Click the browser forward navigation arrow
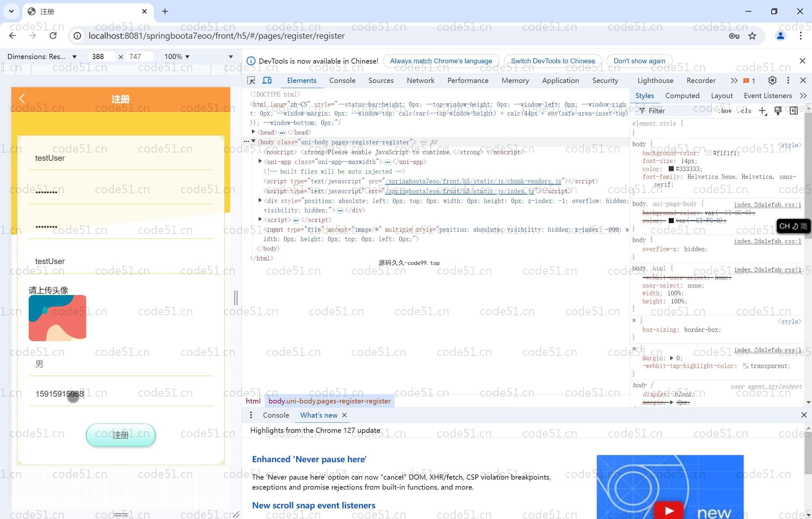The width and height of the screenshot is (812, 519). point(33,36)
